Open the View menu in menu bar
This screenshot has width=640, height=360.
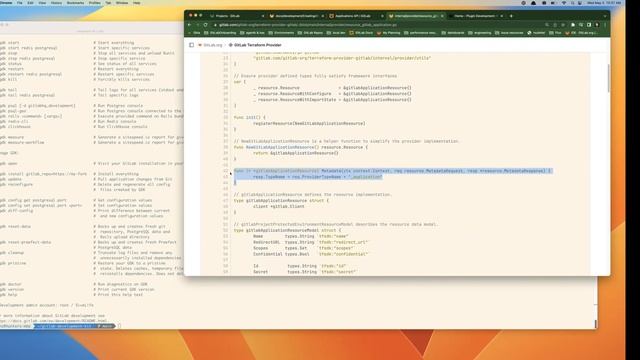42,3
